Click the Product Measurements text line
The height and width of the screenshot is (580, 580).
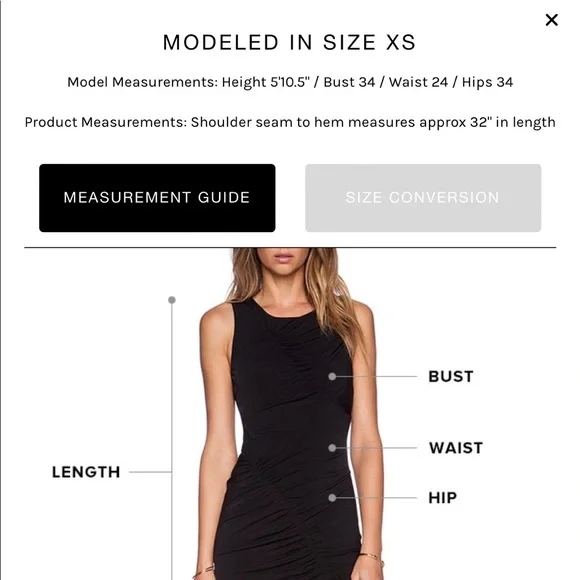click(x=290, y=122)
